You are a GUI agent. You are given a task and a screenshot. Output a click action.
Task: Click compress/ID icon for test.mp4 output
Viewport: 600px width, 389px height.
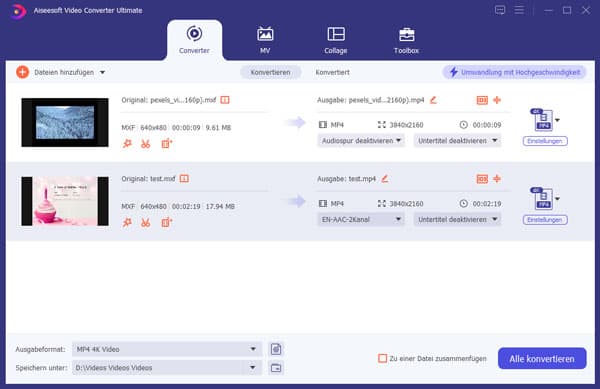(x=482, y=179)
